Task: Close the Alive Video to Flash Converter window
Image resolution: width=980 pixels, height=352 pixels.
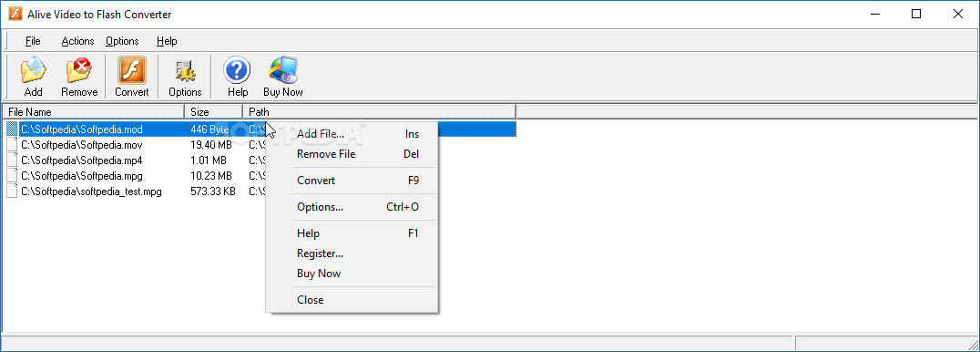Action: pyautogui.click(x=958, y=14)
